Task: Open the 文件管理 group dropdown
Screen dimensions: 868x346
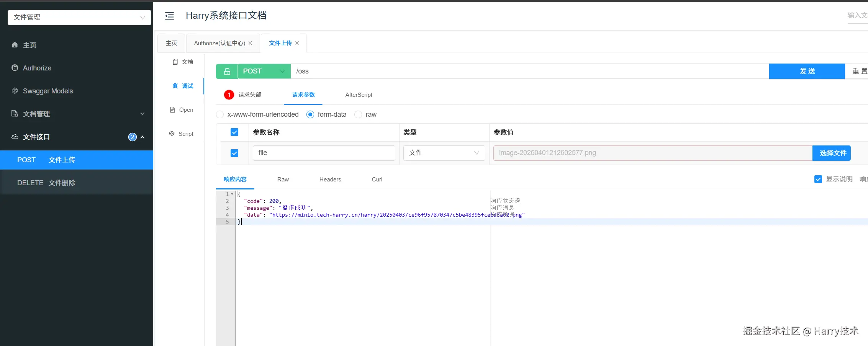Action: [x=79, y=17]
